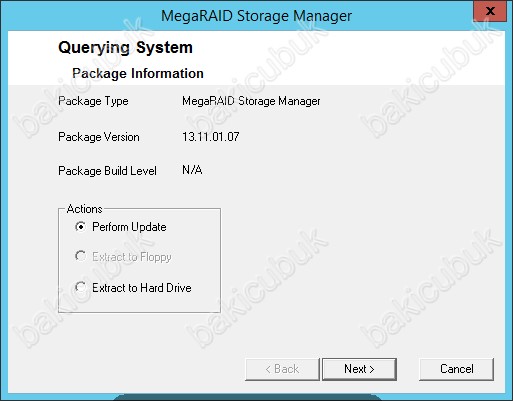This screenshot has height=401, width=513.
Task: Cancel the MegaRAID installer wizard
Action: pos(456,369)
